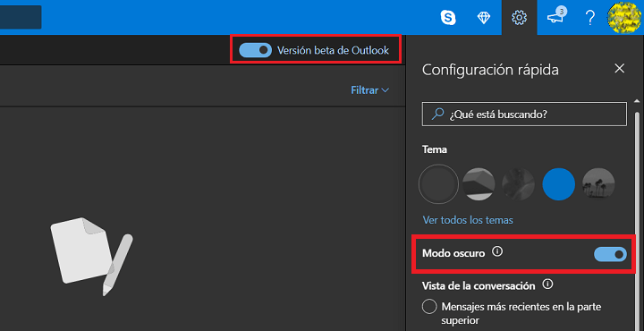644x331 pixels.
Task: Pick the palm trees theme swatch
Action: (598, 184)
